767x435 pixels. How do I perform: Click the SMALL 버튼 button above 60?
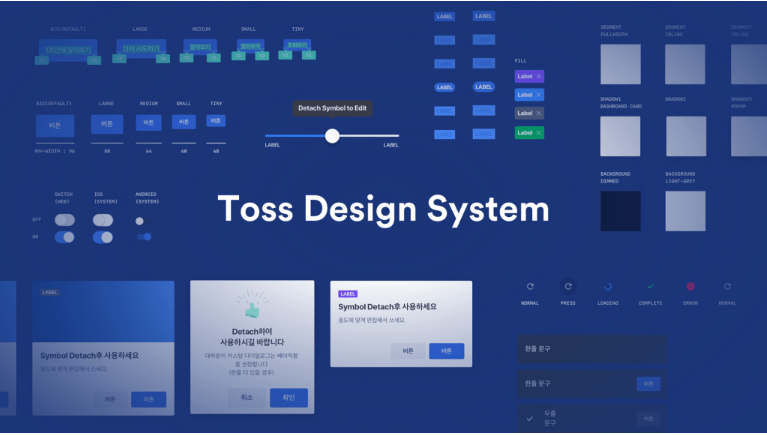click(x=184, y=122)
